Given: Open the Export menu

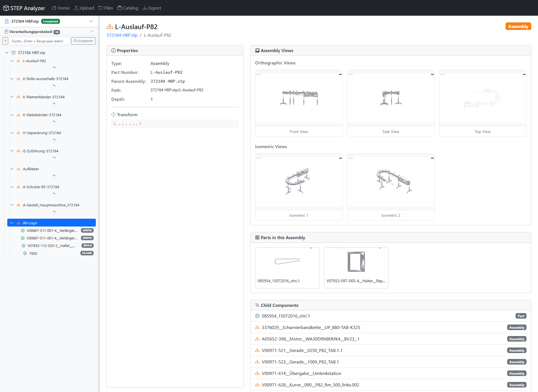Looking at the screenshot, I should tap(152, 8).
